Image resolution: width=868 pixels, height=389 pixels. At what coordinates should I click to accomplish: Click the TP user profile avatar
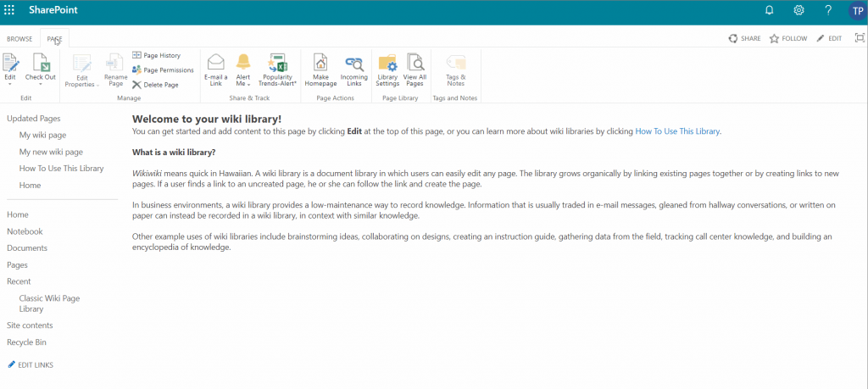[x=856, y=10]
